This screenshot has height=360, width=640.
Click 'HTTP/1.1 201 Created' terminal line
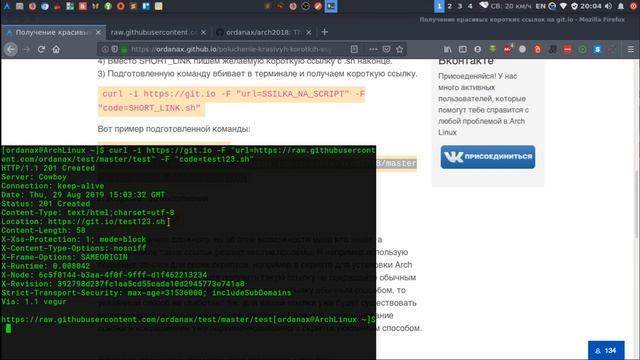click(48, 168)
